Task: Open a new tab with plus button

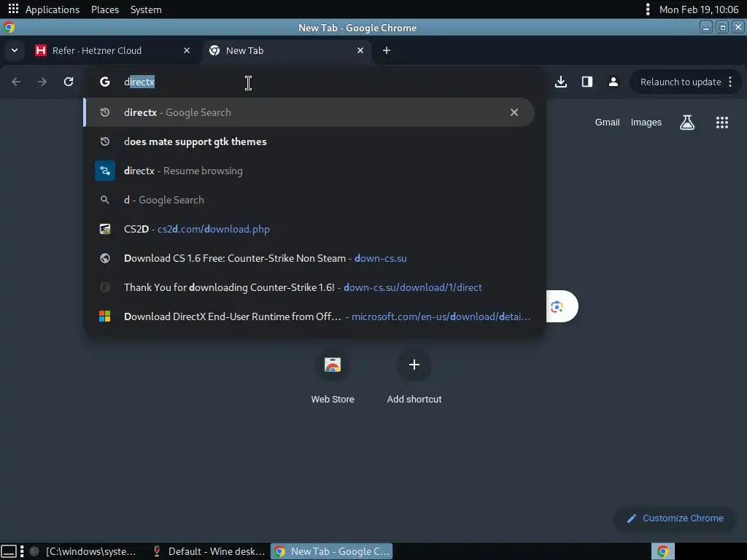Action: pyautogui.click(x=387, y=50)
